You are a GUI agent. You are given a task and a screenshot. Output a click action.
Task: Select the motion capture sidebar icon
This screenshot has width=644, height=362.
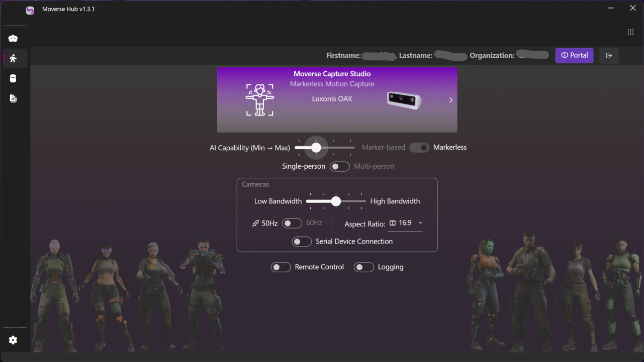[13, 59]
